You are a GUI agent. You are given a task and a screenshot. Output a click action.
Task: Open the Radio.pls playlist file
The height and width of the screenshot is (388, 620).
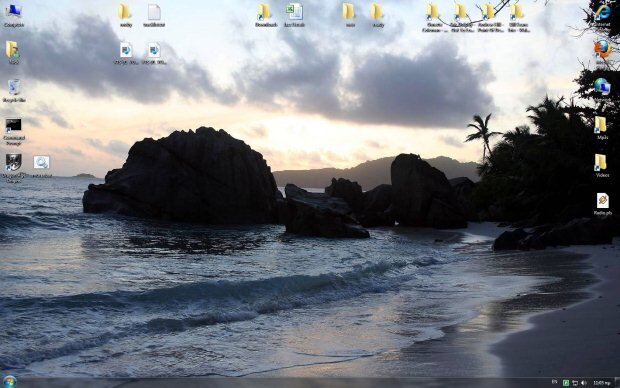tap(603, 201)
